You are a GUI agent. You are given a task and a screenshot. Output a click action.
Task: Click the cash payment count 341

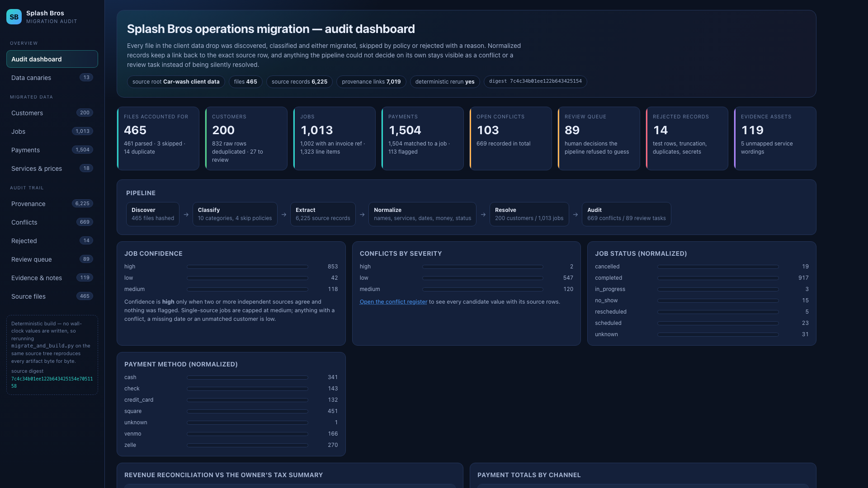333,377
